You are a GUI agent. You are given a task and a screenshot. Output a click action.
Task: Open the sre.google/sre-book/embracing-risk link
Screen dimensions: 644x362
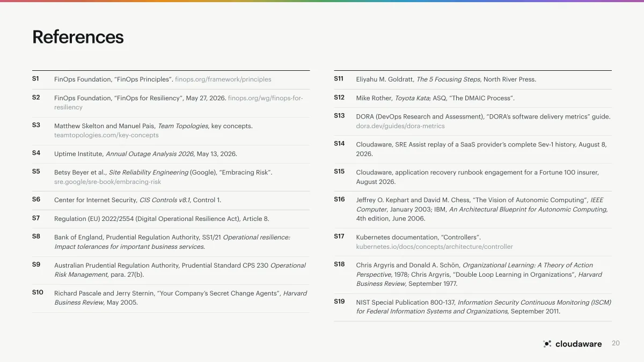pyautogui.click(x=107, y=182)
